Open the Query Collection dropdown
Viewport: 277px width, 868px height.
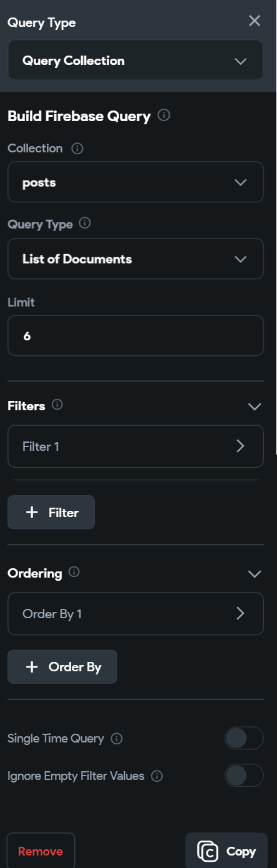(135, 61)
